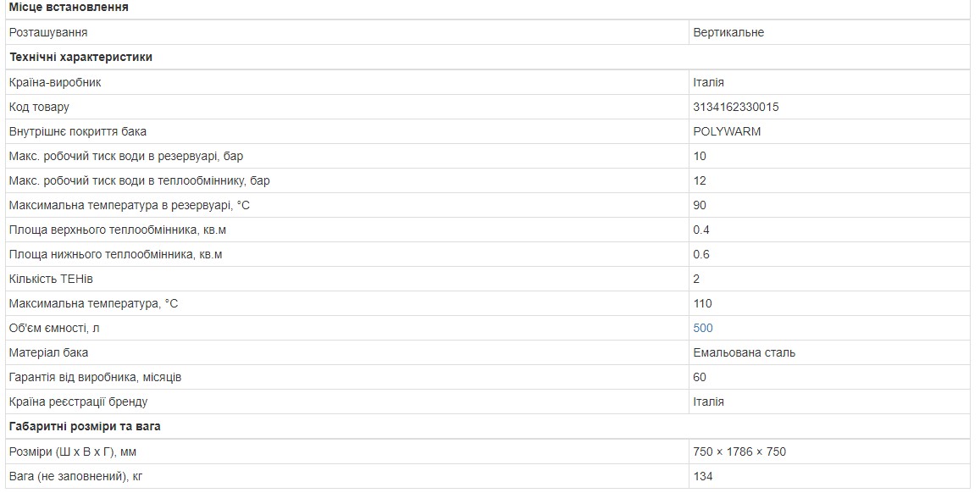Image resolution: width=980 pixels, height=493 pixels.
Task: Click the 'Технічні характеристики' section header
Action: click(80, 57)
